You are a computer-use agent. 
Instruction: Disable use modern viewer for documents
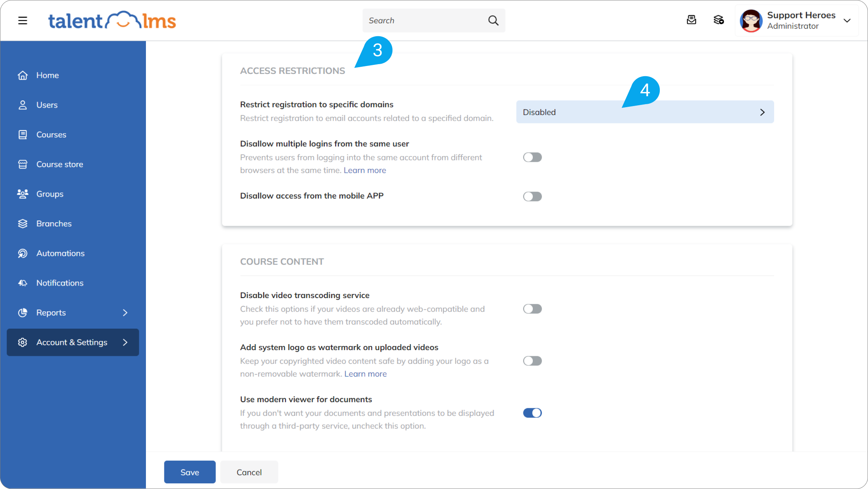pos(532,413)
